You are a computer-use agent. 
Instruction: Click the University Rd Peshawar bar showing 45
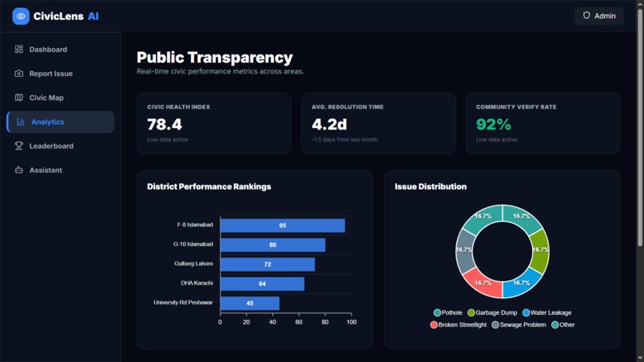(250, 303)
